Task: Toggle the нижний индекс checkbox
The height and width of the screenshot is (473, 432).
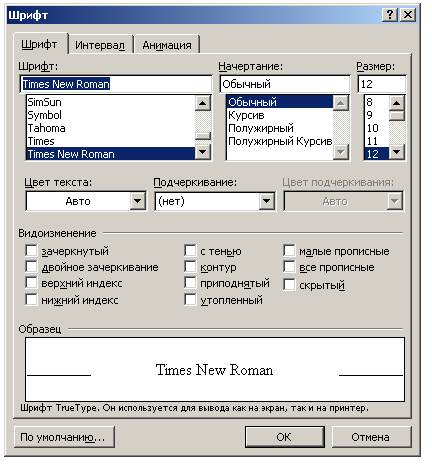Action: (31, 299)
